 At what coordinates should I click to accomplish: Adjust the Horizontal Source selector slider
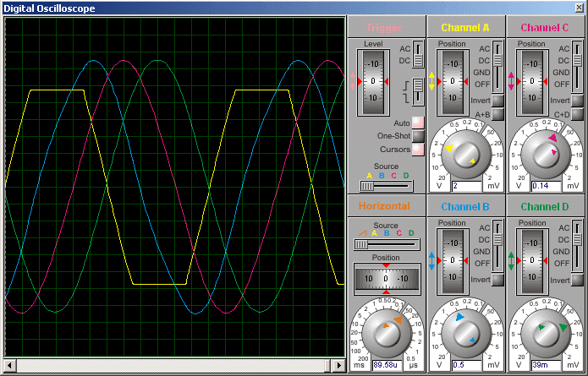click(387, 244)
